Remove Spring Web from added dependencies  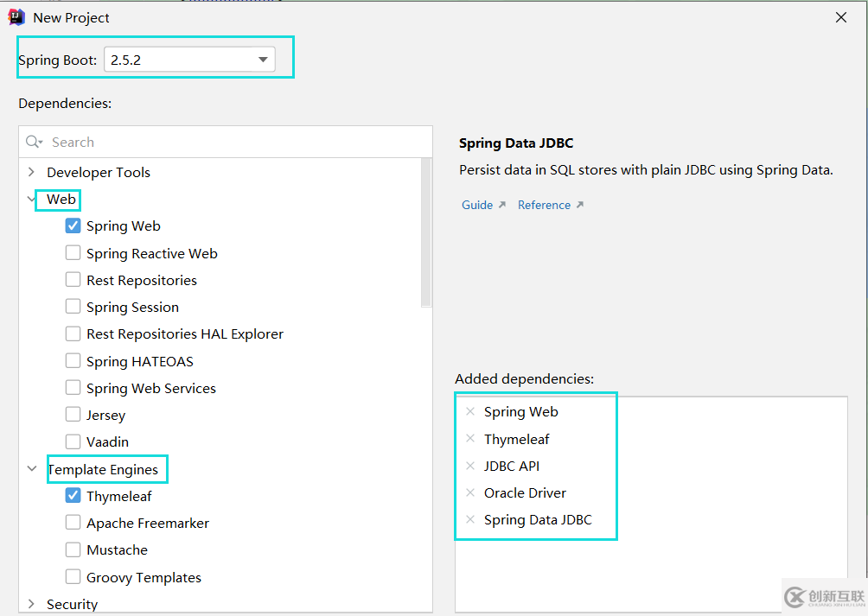click(x=470, y=412)
